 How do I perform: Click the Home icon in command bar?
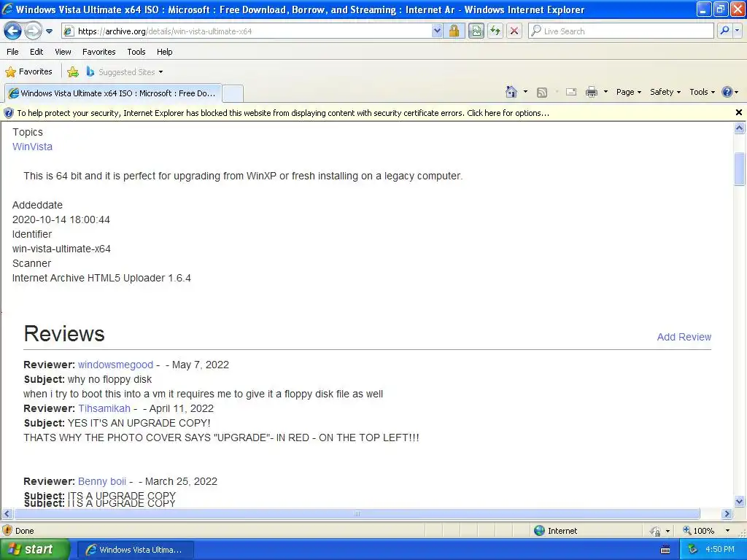click(x=511, y=92)
